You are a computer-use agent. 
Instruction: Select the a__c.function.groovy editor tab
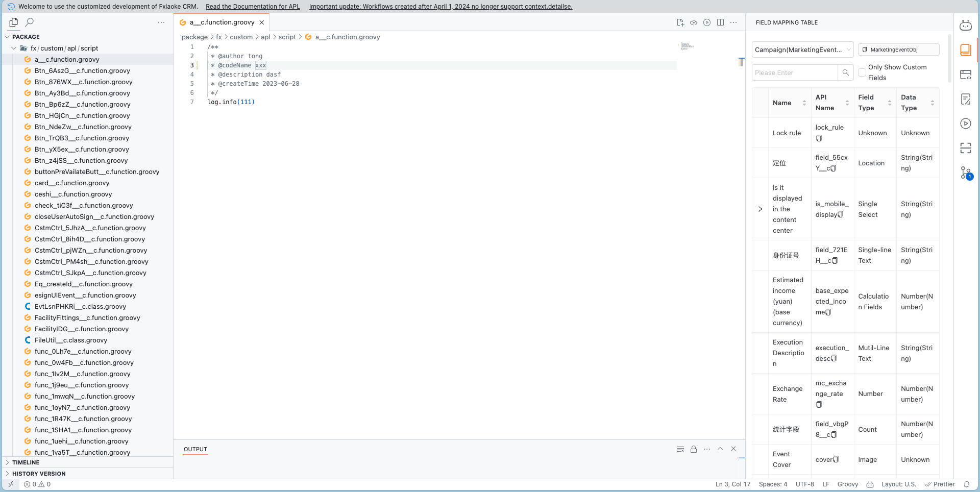point(222,22)
